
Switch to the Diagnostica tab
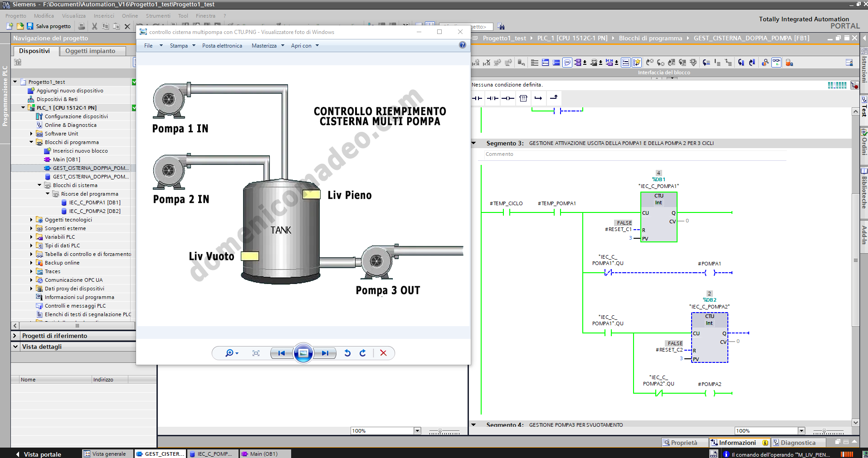(800, 443)
